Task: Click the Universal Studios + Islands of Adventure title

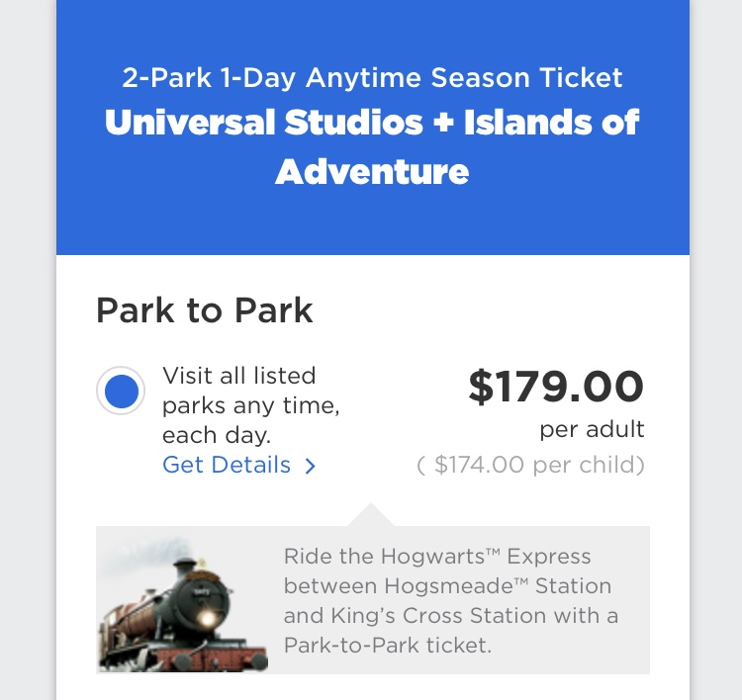Action: pyautogui.click(x=372, y=146)
